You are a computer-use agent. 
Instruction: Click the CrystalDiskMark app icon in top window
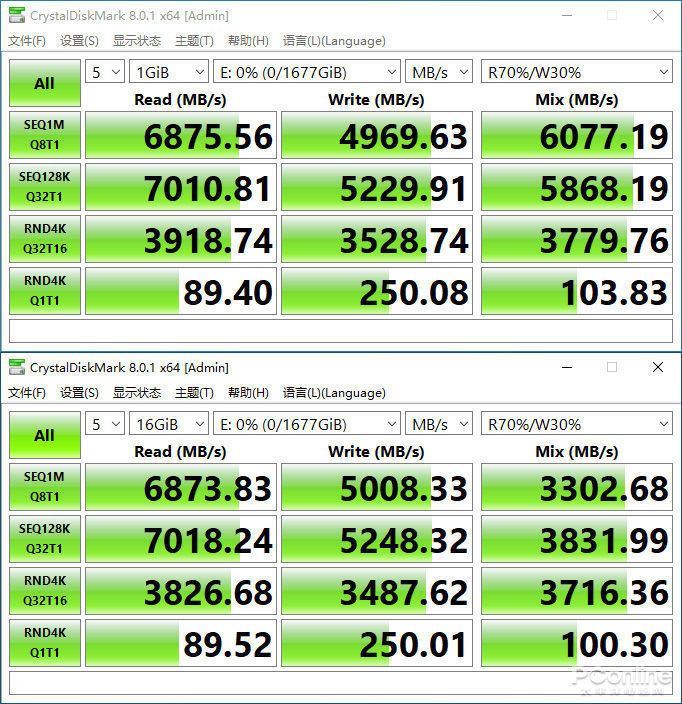tap(17, 16)
